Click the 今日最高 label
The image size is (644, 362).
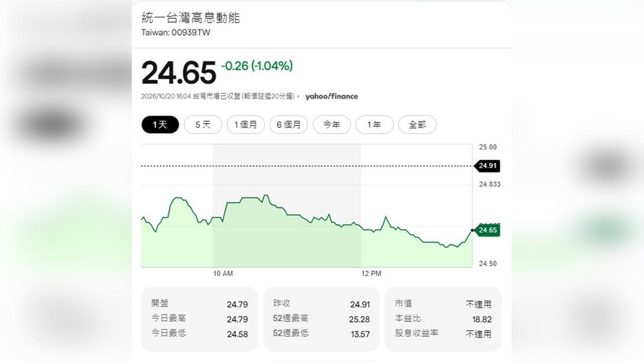169,318
